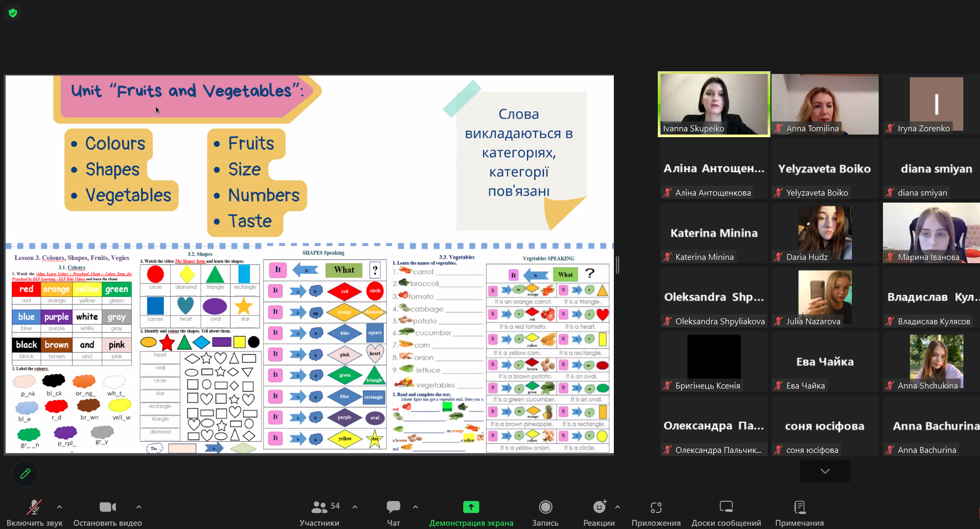The width and height of the screenshot is (980, 529).
Task: Open the annotation pencil tool
Action: (25, 474)
